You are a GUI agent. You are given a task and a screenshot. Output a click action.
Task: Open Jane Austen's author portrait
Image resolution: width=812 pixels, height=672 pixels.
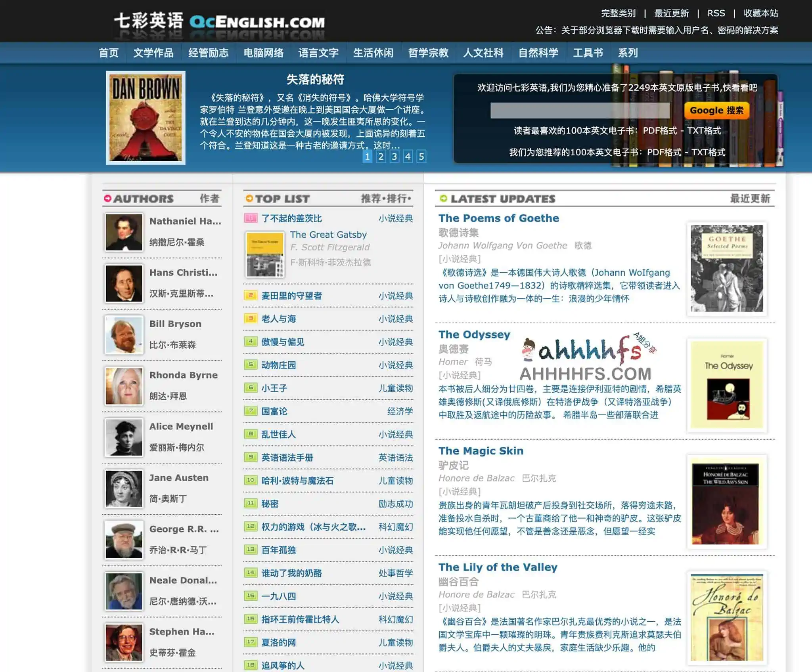click(x=123, y=489)
